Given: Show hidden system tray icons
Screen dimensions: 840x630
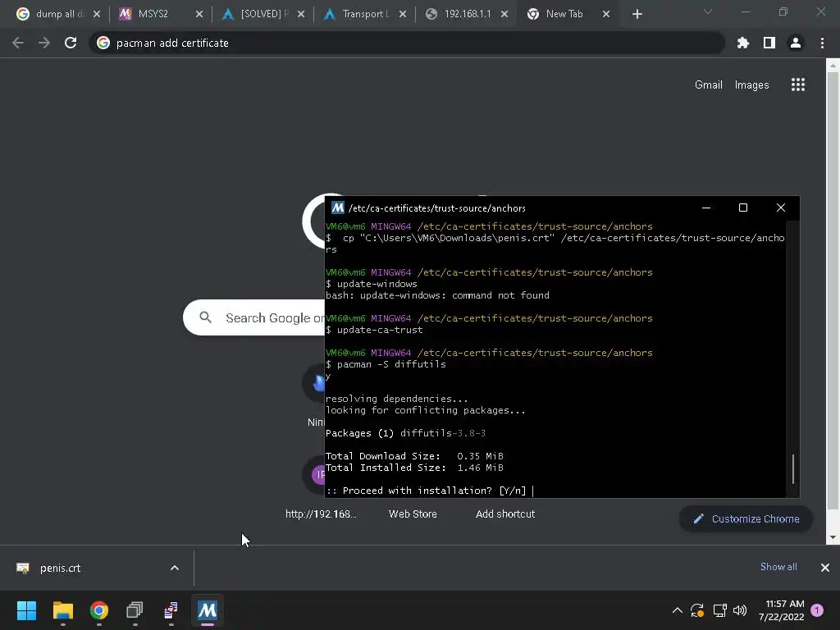Looking at the screenshot, I should coord(677,610).
